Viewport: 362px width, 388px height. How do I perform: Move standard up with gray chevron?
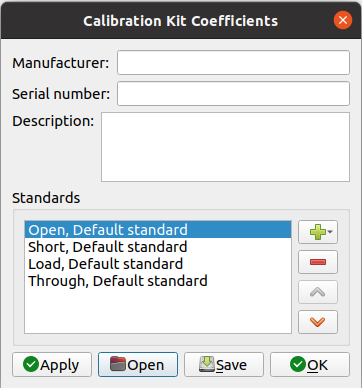[318, 292]
